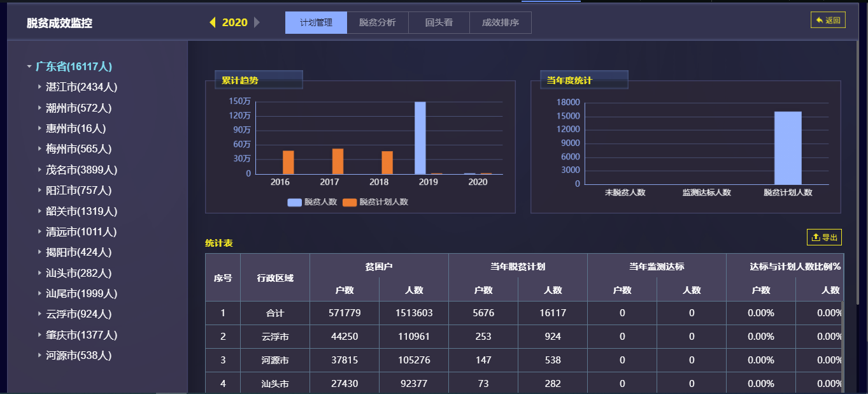Screen dimensions: 868x394
Task: Expand the 湛江市 tree node arrow
Action: [39, 87]
